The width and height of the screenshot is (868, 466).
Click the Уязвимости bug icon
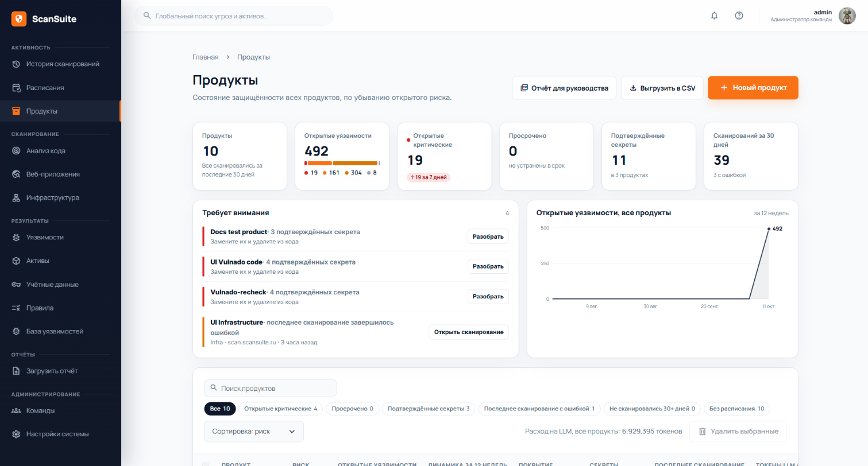(x=16, y=237)
